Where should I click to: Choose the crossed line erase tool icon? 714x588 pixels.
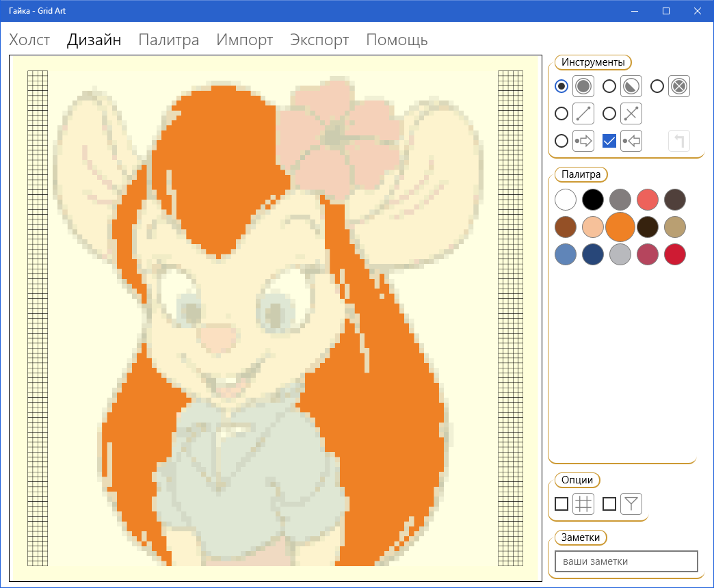click(631, 113)
